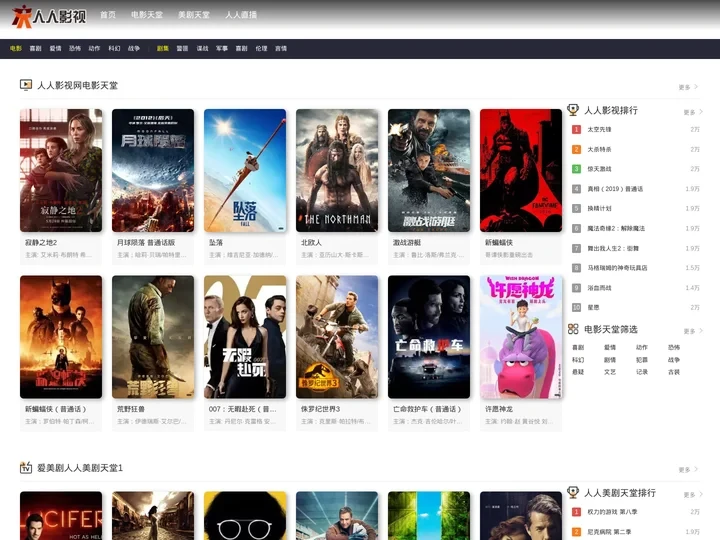Open 太空先锋 in the ranking list
720x540 pixels.
[599, 129]
